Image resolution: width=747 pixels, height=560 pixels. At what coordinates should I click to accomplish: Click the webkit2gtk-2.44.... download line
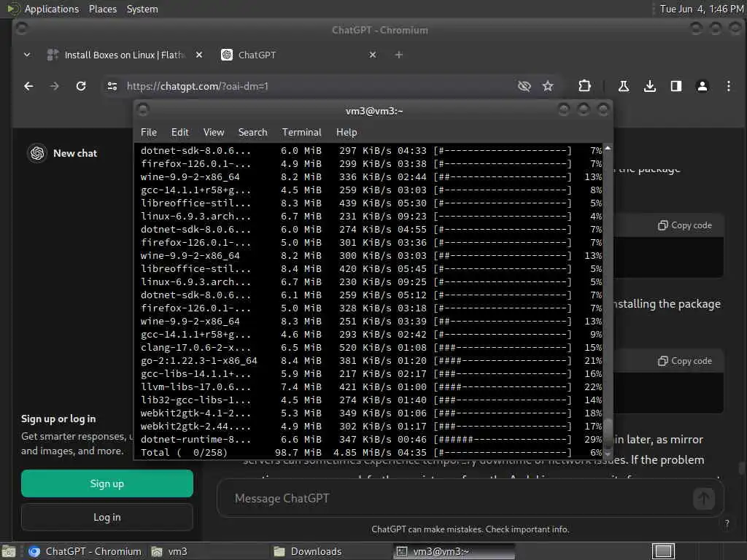[371, 426]
